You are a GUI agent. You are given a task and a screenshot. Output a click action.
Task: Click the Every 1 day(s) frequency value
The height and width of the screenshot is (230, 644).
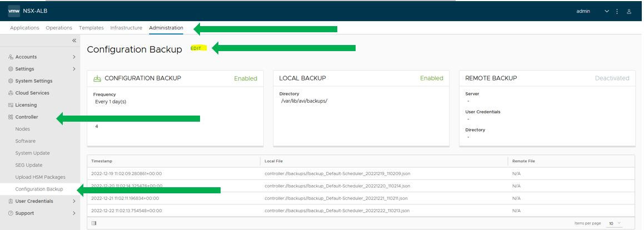(110, 102)
